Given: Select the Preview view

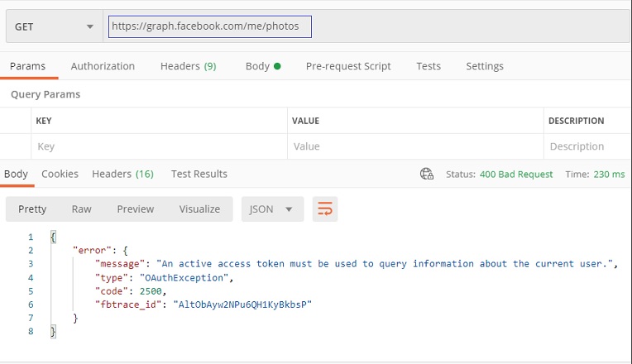Looking at the screenshot, I should click(136, 209).
